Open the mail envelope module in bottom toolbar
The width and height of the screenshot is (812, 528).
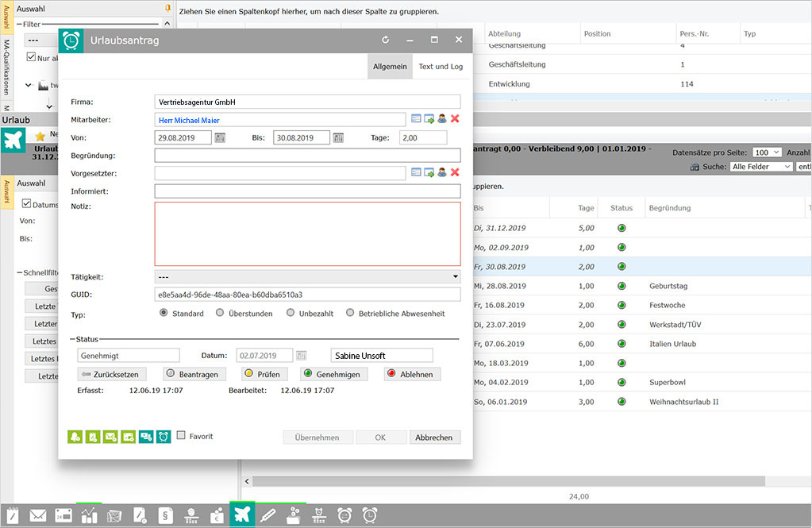point(38,515)
